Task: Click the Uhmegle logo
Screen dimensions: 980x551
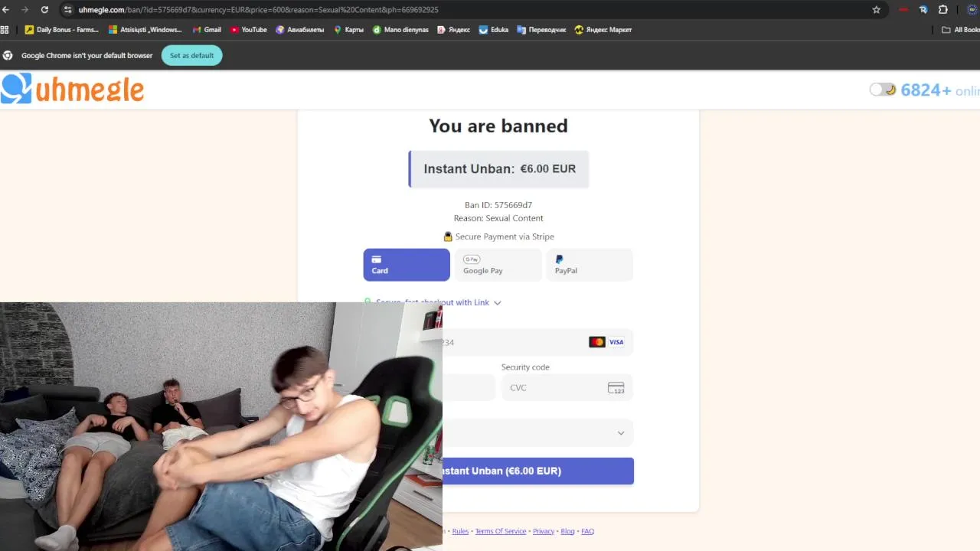Action: point(72,89)
